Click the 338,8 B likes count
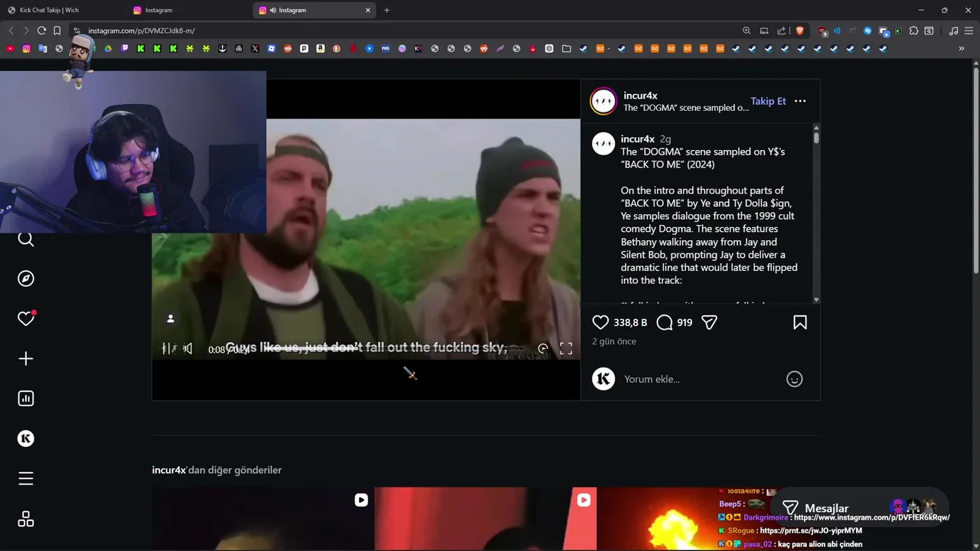The height and width of the screenshot is (551, 980). tap(630, 323)
